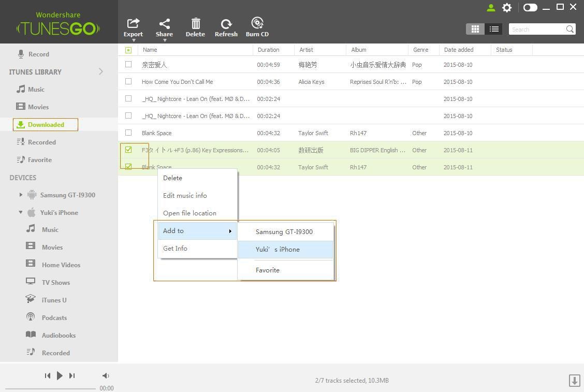The width and height of the screenshot is (584, 392).
Task: Check the 亲密爱人 track checkbox
Action: point(128,64)
